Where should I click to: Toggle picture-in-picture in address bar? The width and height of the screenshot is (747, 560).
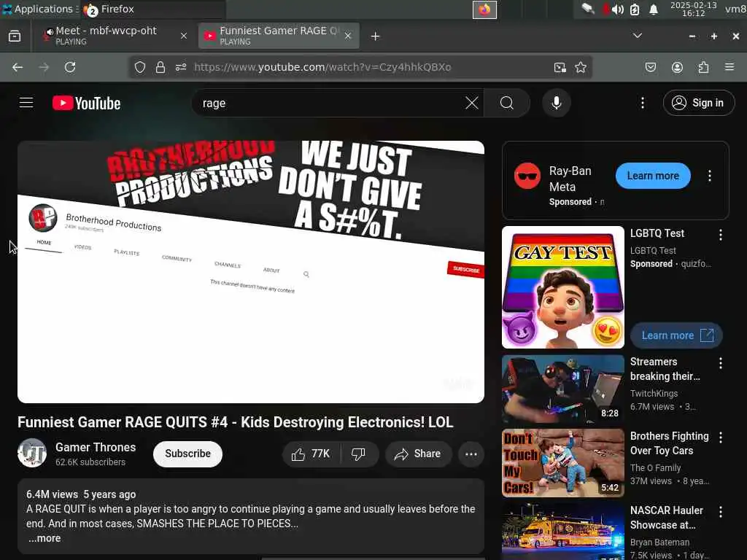560,67
